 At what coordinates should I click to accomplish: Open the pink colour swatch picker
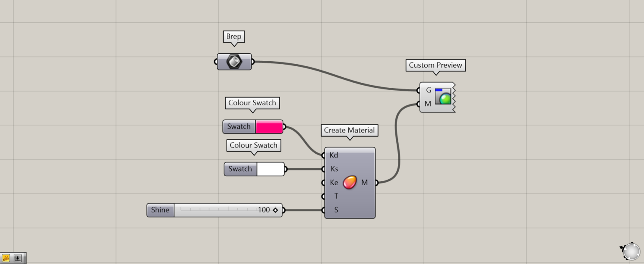click(x=269, y=127)
